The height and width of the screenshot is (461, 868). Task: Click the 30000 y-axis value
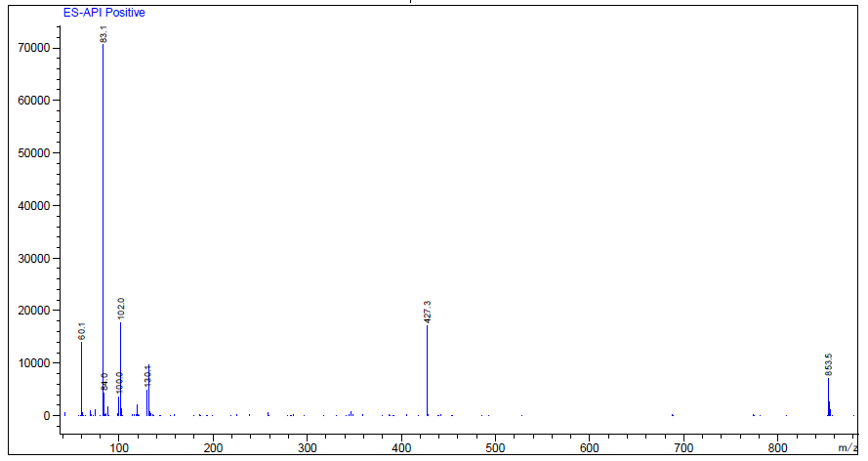(35, 259)
